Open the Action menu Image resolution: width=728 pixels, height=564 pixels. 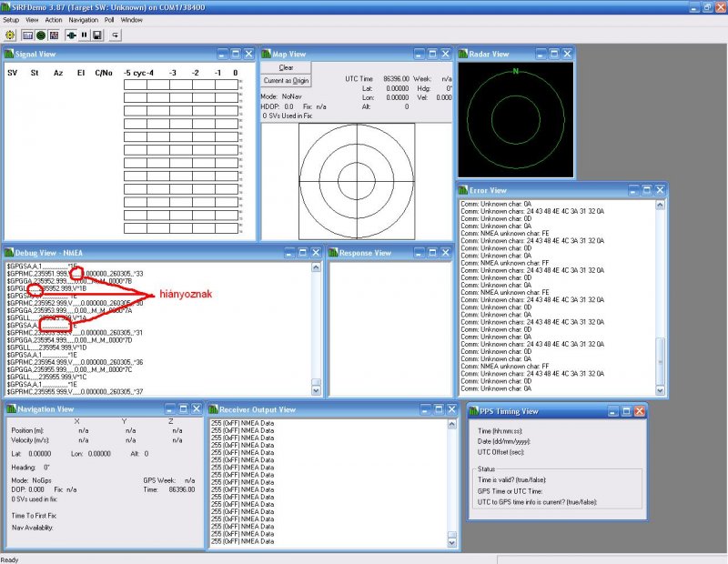coord(54,20)
